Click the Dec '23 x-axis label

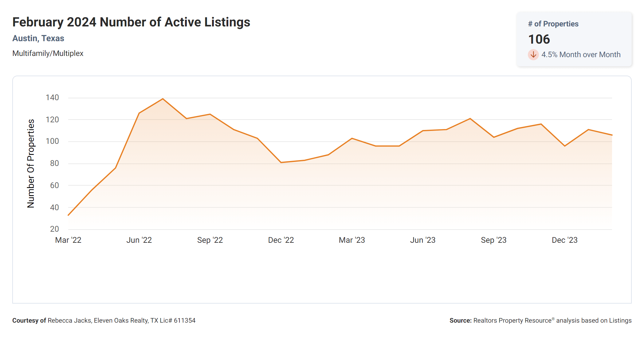pos(564,240)
